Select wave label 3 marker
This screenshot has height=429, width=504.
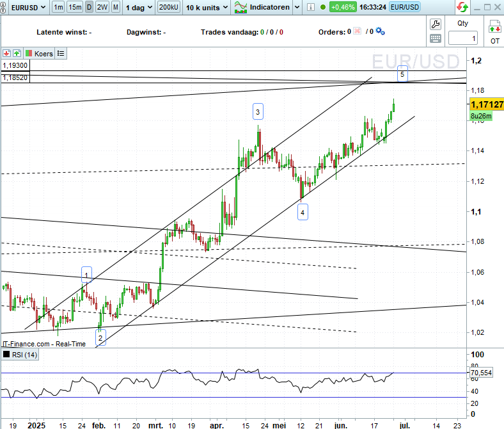258,111
